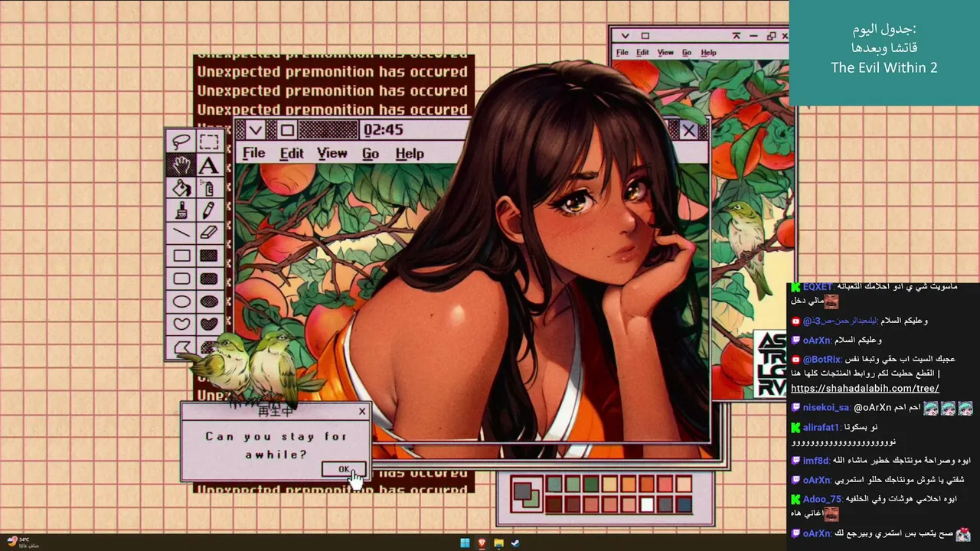Screen dimensions: 980x551
Task: Select the Lasso tool in the tool palette
Action: click(181, 142)
